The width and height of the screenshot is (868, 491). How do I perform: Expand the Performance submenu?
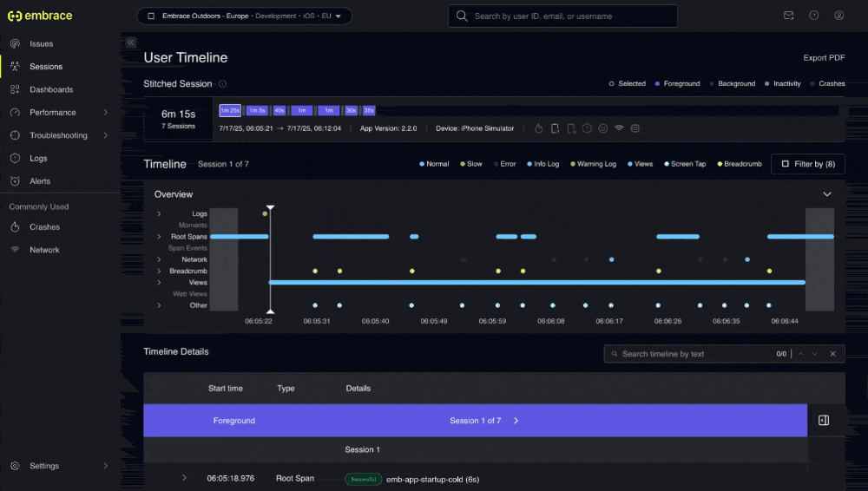point(105,113)
